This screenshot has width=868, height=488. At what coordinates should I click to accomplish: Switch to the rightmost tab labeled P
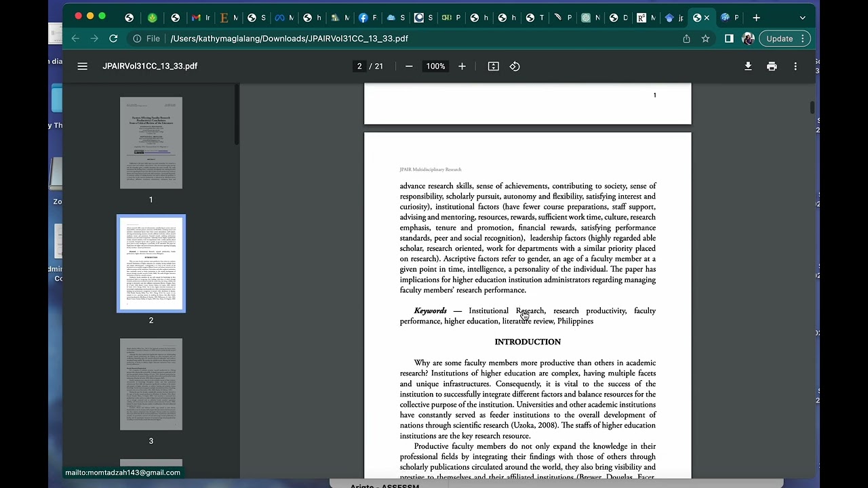point(730,18)
